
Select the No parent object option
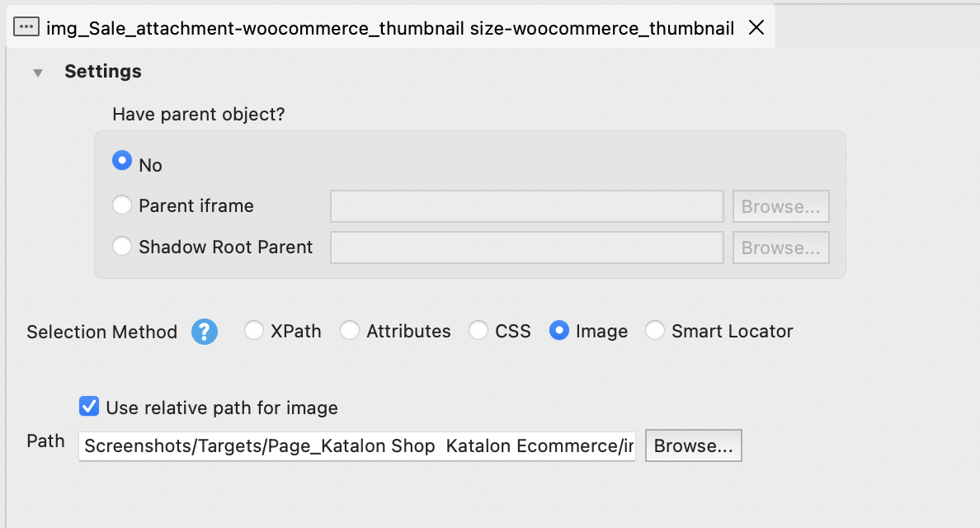click(122, 161)
